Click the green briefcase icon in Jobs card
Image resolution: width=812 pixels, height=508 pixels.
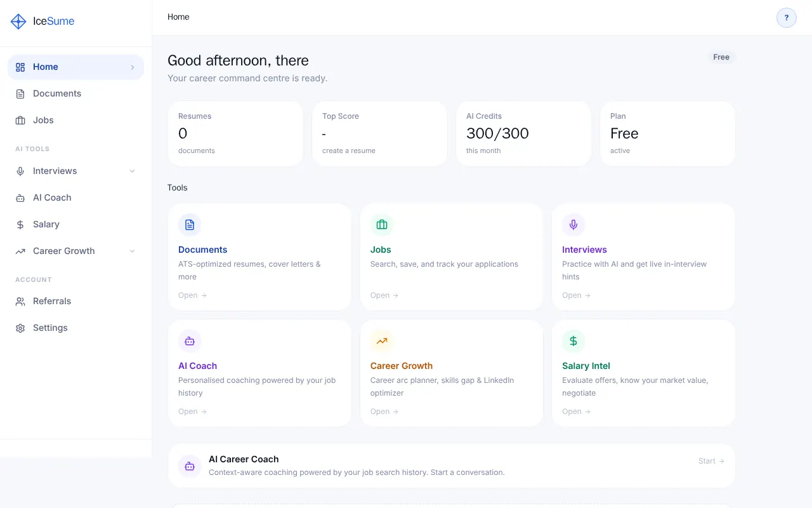click(x=382, y=225)
